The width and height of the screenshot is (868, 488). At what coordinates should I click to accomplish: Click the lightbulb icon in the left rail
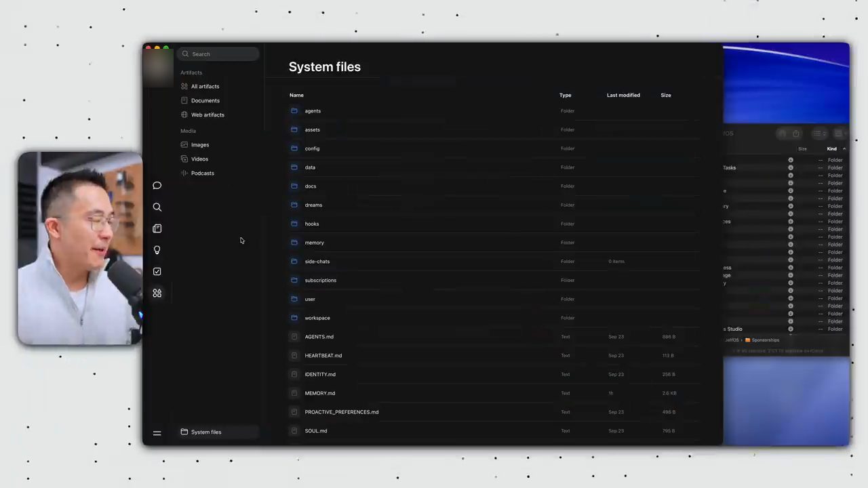coord(157,250)
